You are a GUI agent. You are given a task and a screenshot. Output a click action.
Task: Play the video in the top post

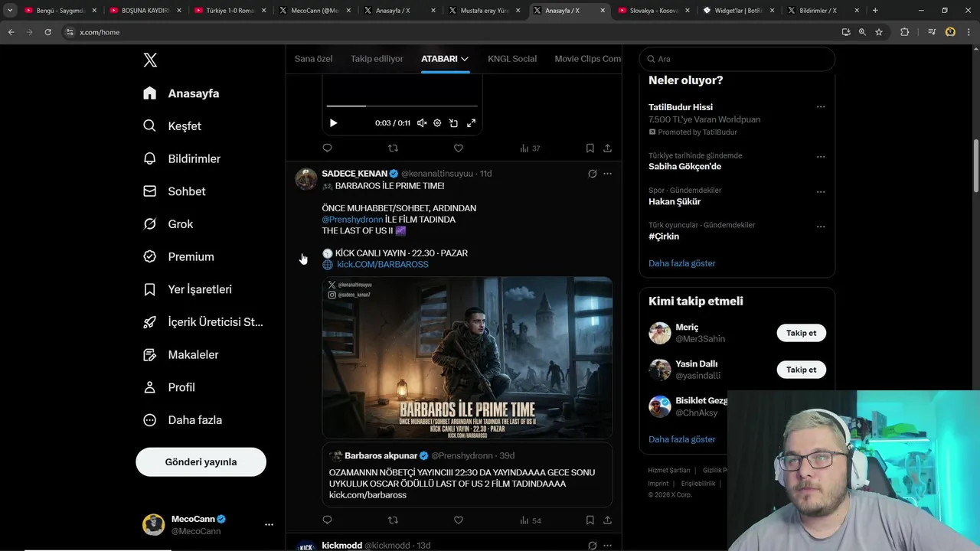pyautogui.click(x=333, y=123)
